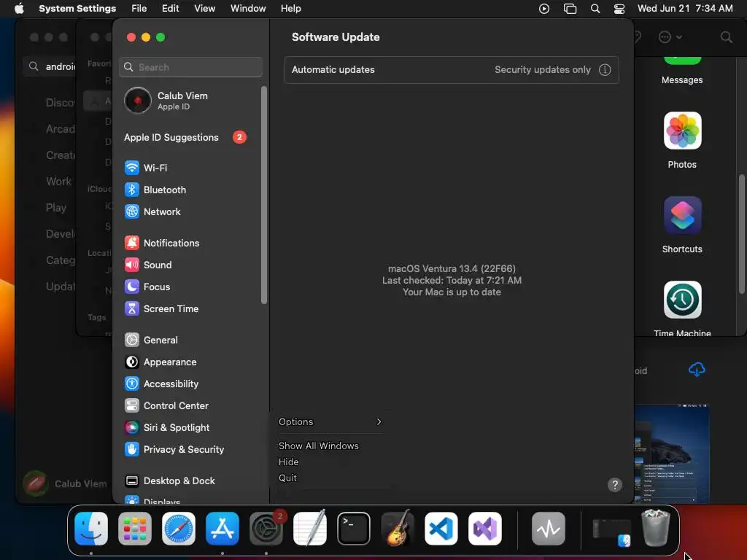Screen dimensions: 747x560
Task: Open Control Center in menu bar
Action: tap(619, 9)
